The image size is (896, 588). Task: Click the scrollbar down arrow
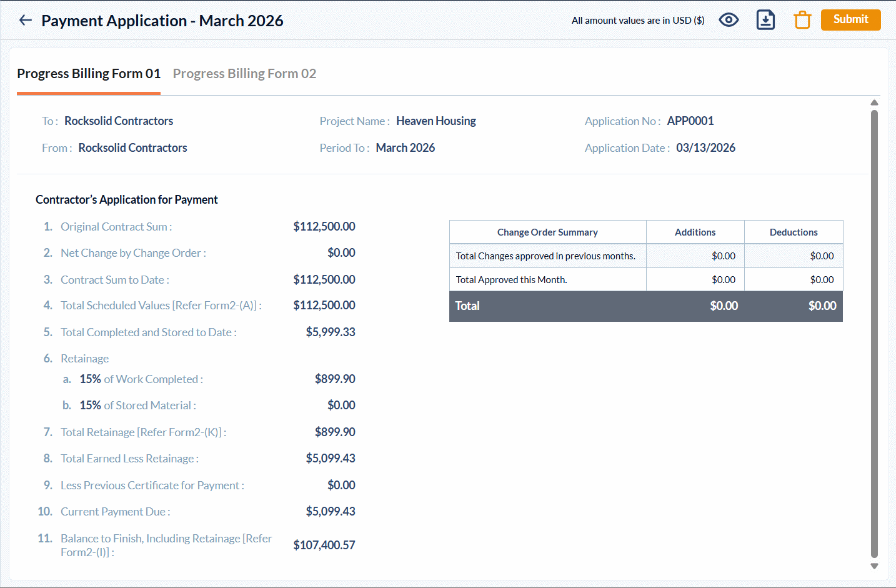tap(874, 566)
